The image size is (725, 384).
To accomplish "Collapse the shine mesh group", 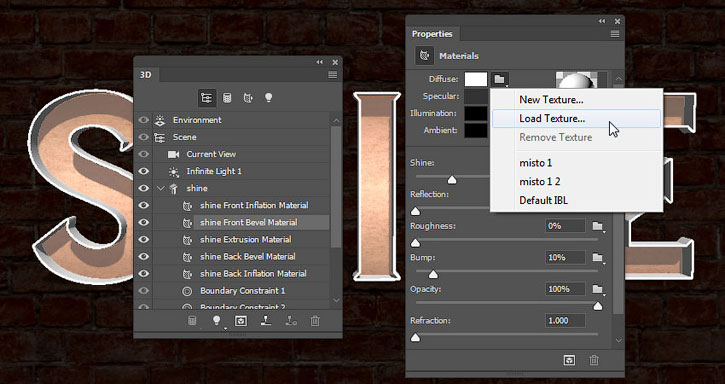I will (161, 188).
